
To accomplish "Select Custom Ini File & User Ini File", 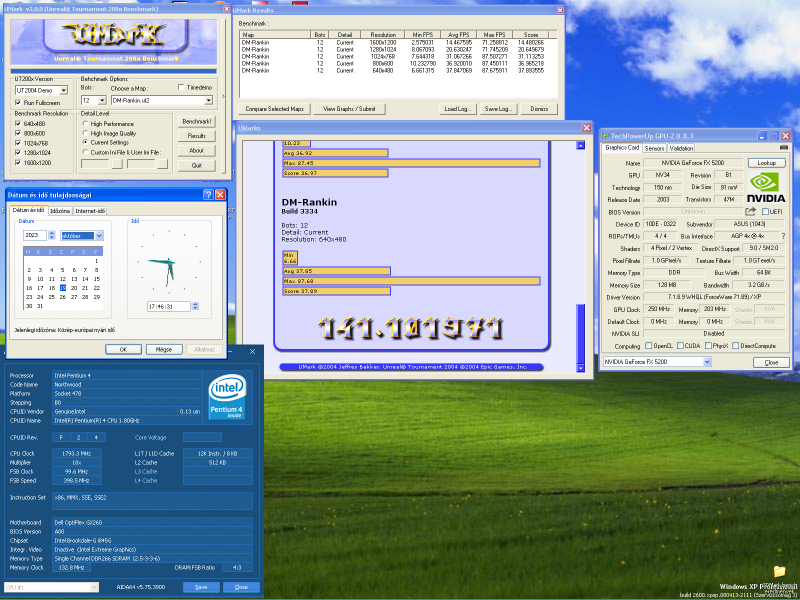I will point(85,152).
